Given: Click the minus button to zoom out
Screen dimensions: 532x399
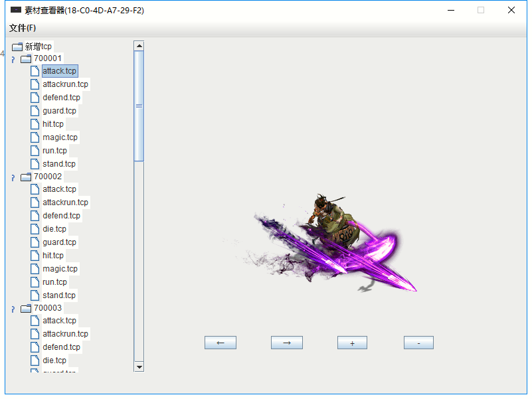Looking at the screenshot, I should pos(418,343).
